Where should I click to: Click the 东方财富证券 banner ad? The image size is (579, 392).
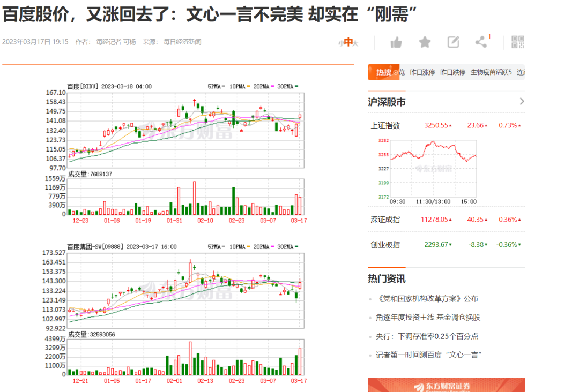[446, 385]
